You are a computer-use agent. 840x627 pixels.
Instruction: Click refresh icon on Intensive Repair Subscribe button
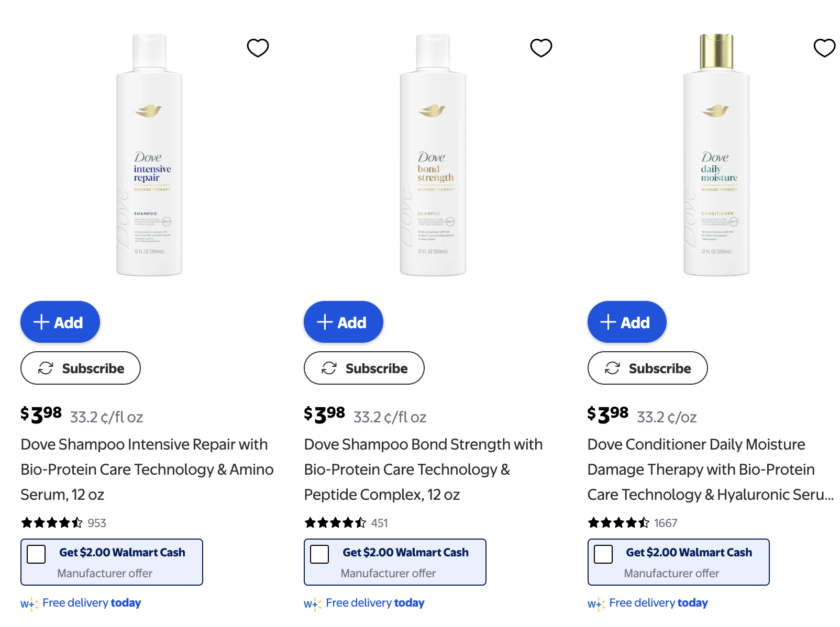point(46,368)
